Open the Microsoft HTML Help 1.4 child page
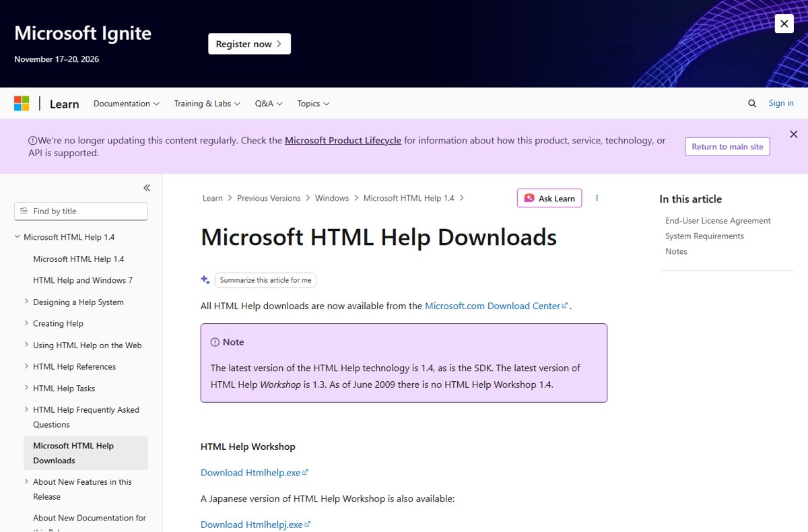The height and width of the screenshot is (532, 808). click(79, 259)
